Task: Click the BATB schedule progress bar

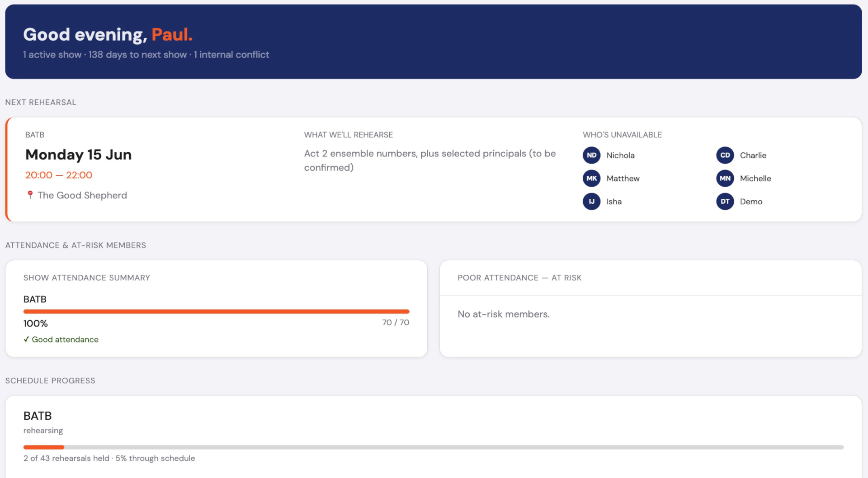Action: pyautogui.click(x=434, y=447)
